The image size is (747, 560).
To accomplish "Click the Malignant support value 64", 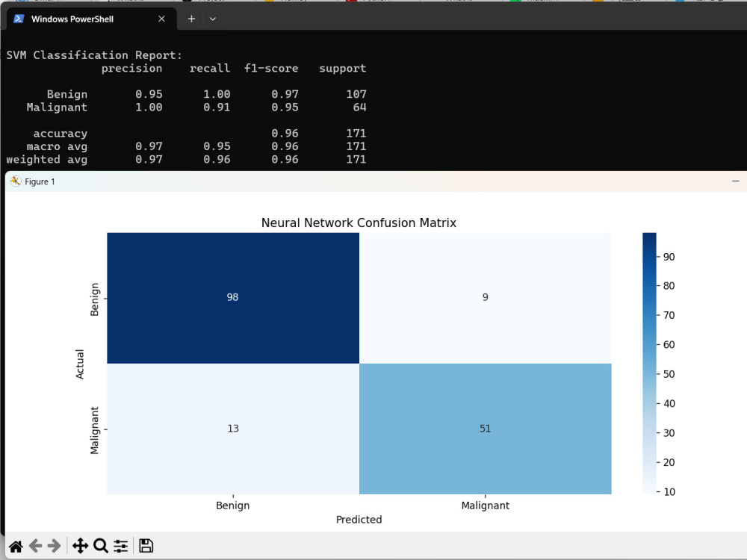I will point(360,108).
